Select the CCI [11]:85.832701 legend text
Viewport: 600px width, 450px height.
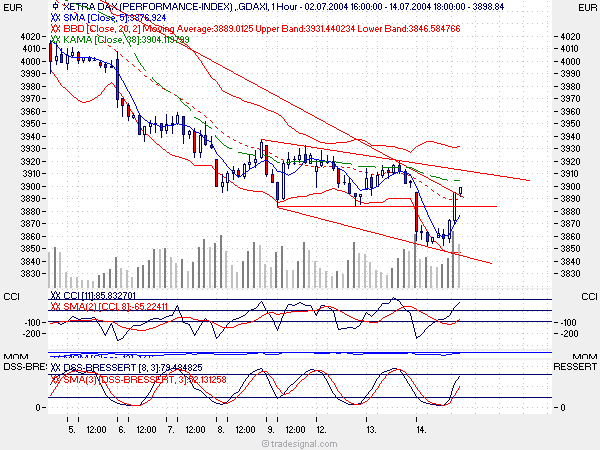[x=99, y=295]
